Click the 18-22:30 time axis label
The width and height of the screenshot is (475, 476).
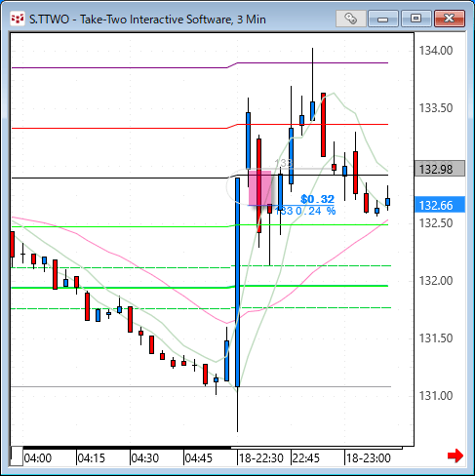pos(261,458)
